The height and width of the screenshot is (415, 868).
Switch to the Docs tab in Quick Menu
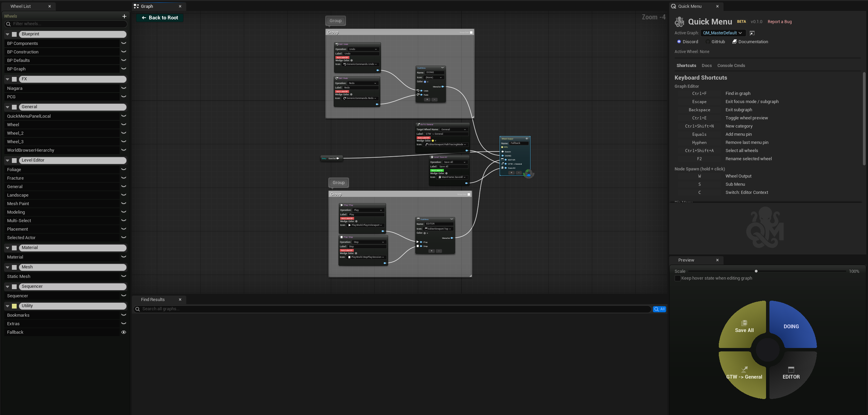click(x=706, y=65)
